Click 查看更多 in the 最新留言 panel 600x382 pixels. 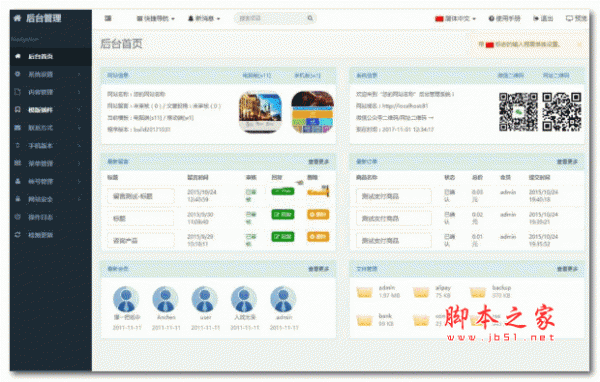tap(319, 162)
